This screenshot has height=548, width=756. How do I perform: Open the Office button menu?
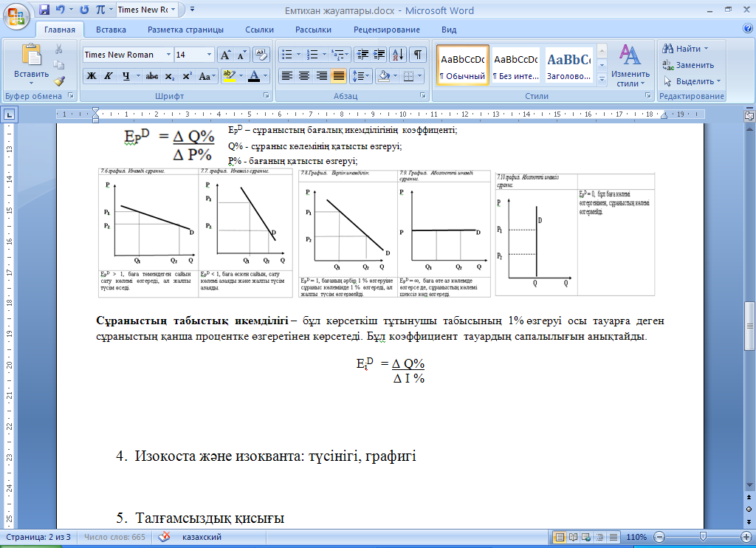click(16, 17)
